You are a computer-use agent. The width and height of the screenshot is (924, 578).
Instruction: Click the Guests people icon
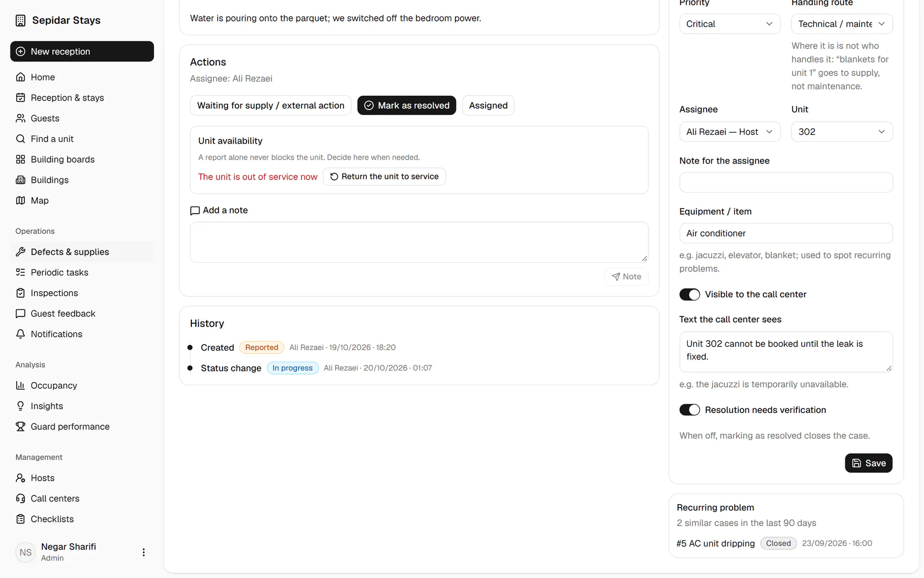click(20, 118)
